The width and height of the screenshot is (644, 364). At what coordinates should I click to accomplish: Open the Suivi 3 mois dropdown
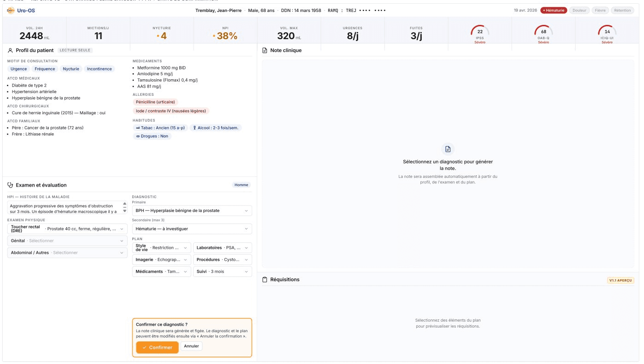click(223, 271)
